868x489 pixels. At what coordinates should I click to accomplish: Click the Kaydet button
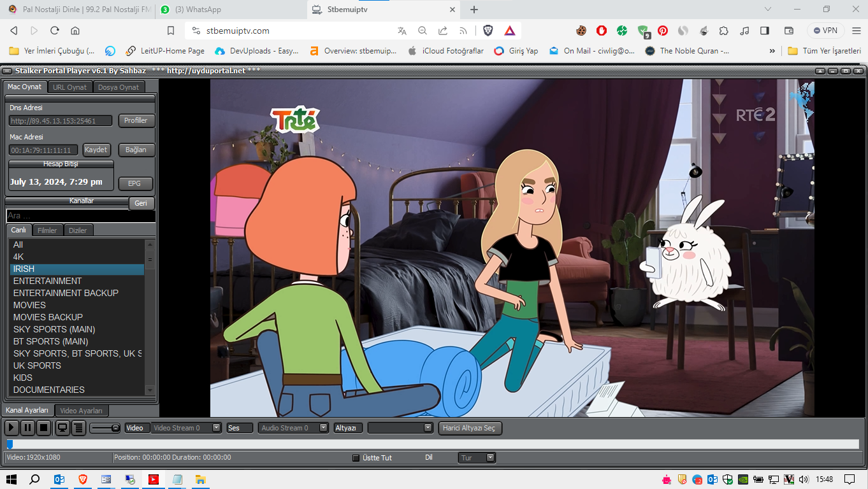[97, 150]
